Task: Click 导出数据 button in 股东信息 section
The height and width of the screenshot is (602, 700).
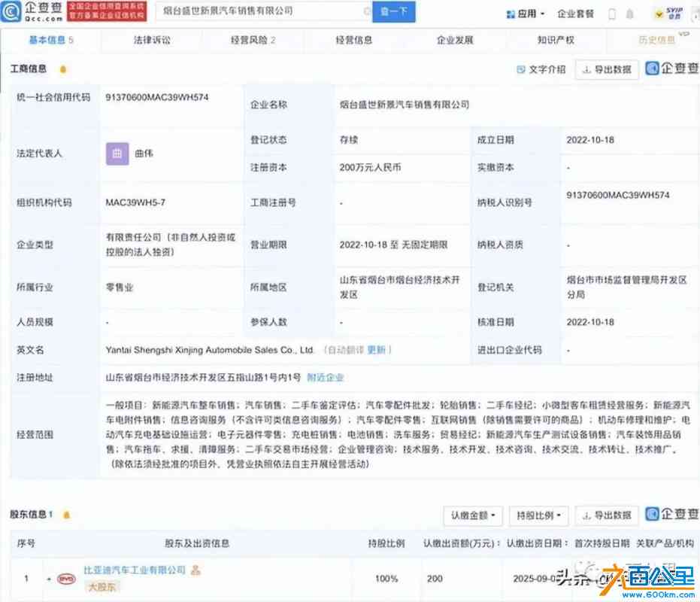Action: tap(607, 515)
